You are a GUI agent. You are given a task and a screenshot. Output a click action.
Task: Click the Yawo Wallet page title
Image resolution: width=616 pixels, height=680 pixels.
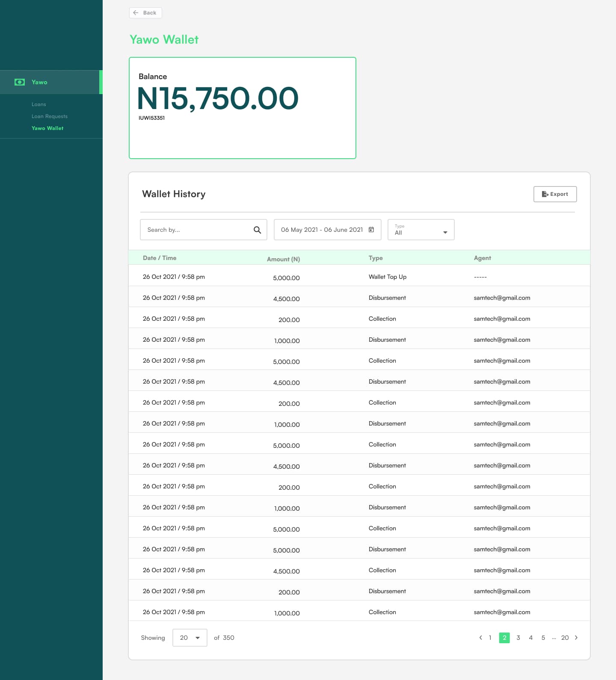pyautogui.click(x=164, y=40)
